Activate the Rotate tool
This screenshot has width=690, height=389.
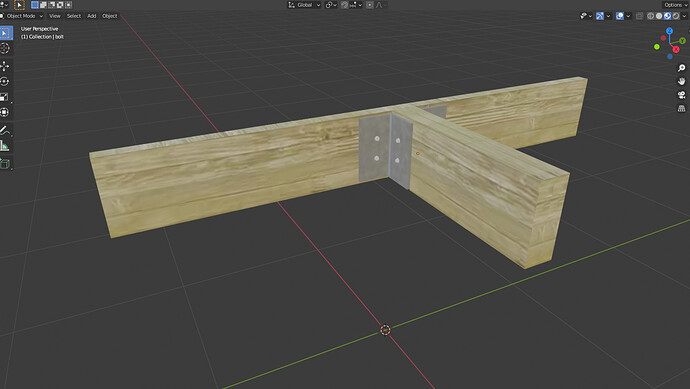pyautogui.click(x=5, y=81)
